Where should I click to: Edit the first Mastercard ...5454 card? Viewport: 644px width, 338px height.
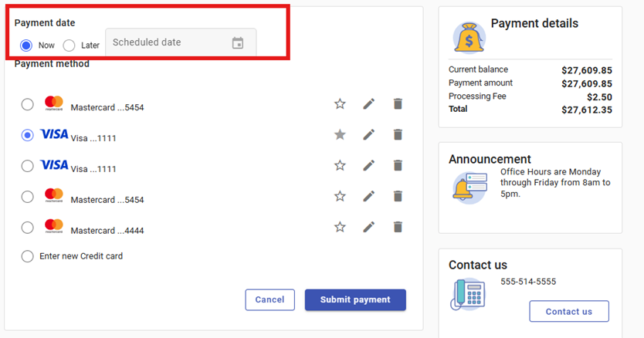point(369,104)
